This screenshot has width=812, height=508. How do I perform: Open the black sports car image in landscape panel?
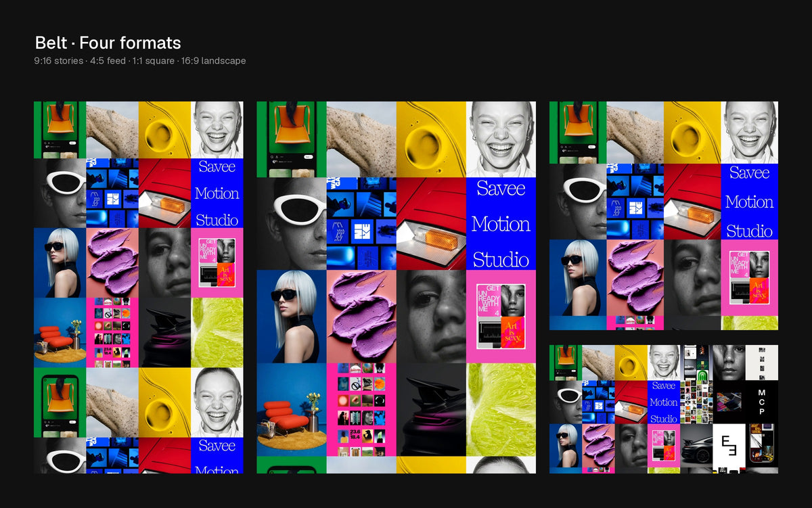[696, 446]
